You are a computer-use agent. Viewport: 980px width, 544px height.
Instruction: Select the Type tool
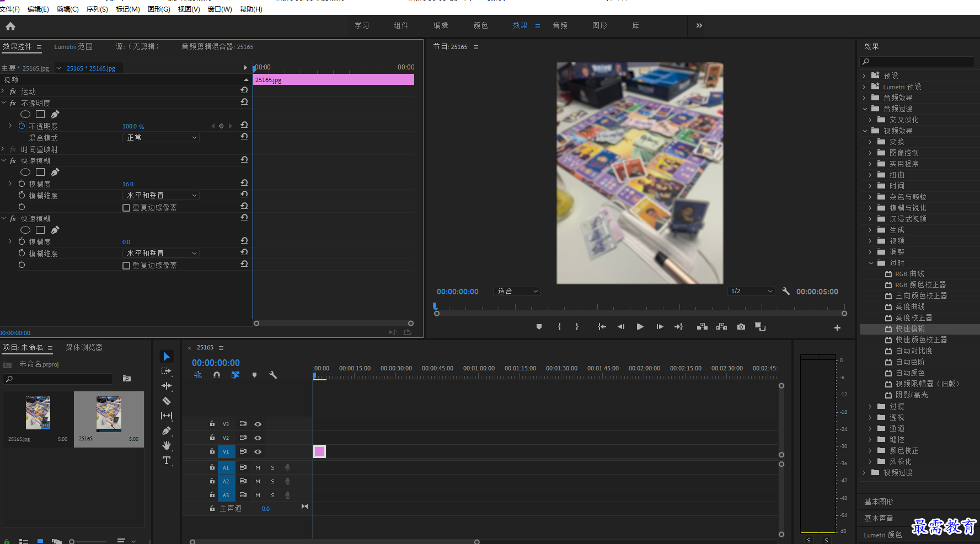point(166,460)
